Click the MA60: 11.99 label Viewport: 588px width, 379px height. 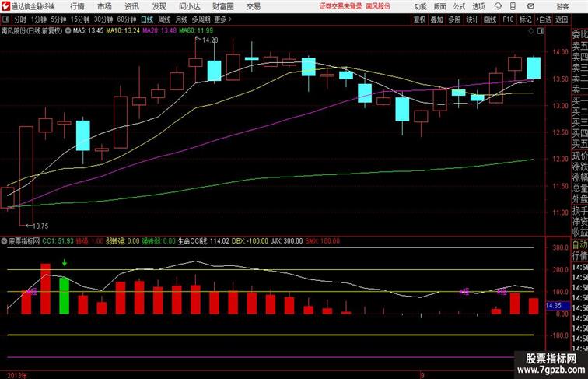pos(196,31)
